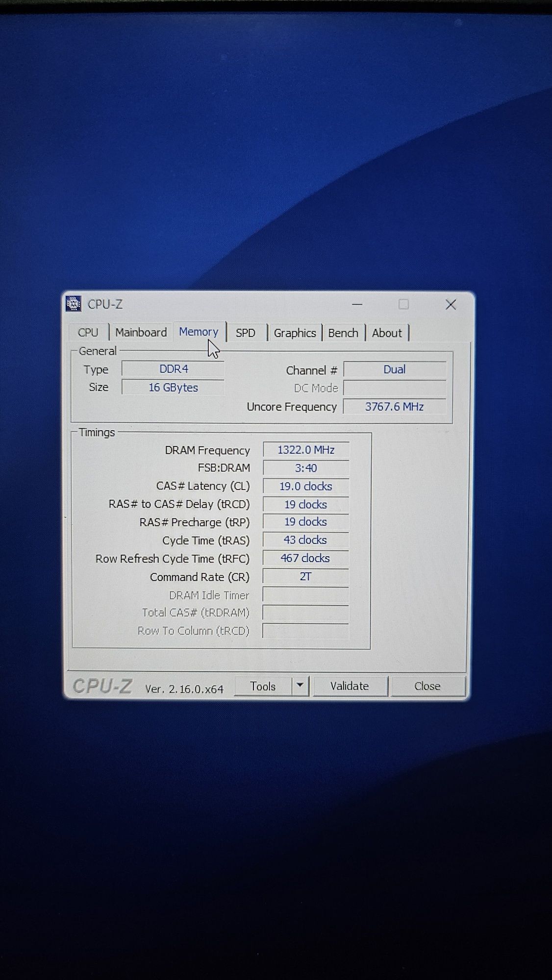Click the CAS# Latency (CL) label
This screenshot has width=552, height=980.
(x=203, y=486)
